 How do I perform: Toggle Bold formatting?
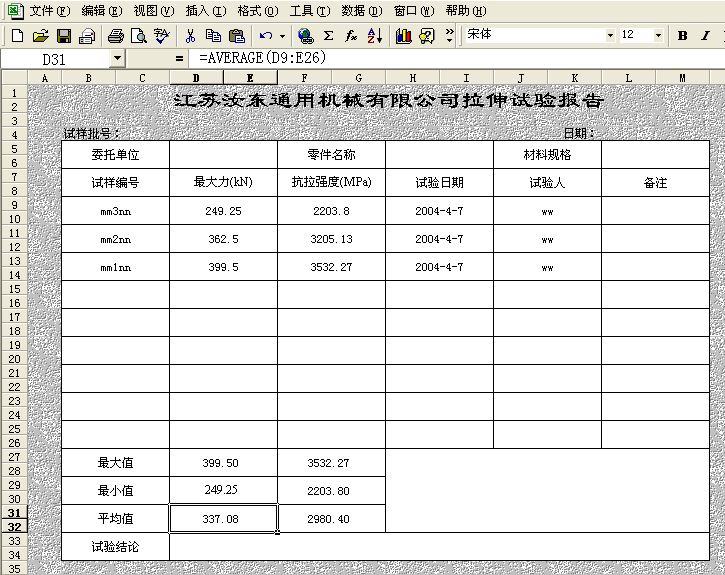pos(682,36)
